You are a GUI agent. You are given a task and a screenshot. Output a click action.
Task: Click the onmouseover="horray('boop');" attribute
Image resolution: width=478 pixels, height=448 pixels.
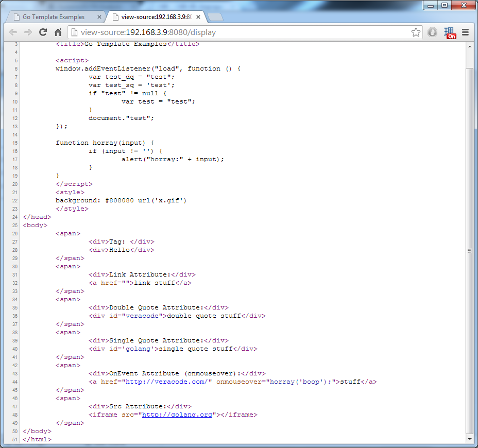(276, 382)
